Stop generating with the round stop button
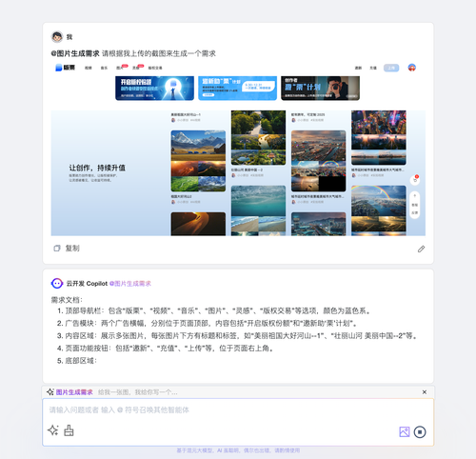This screenshot has width=476, height=459. click(420, 431)
